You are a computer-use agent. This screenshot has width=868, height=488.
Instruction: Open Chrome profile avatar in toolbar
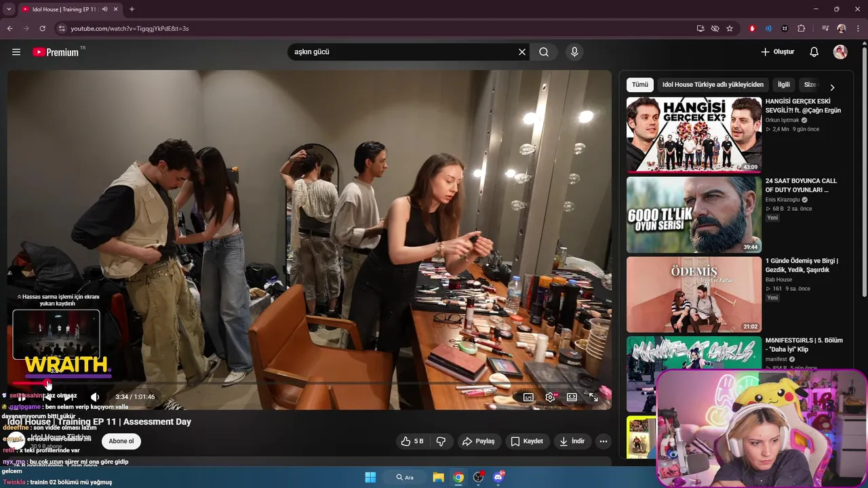click(x=842, y=28)
